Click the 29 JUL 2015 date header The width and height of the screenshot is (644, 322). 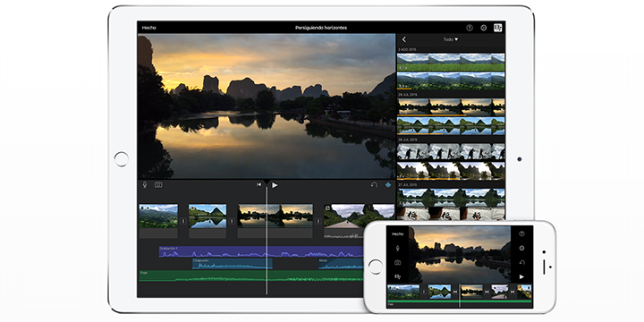[x=407, y=95]
